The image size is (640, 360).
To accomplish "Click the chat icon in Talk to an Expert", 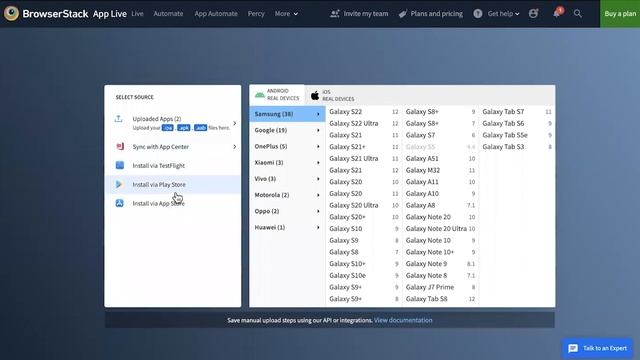I will coord(573,348).
